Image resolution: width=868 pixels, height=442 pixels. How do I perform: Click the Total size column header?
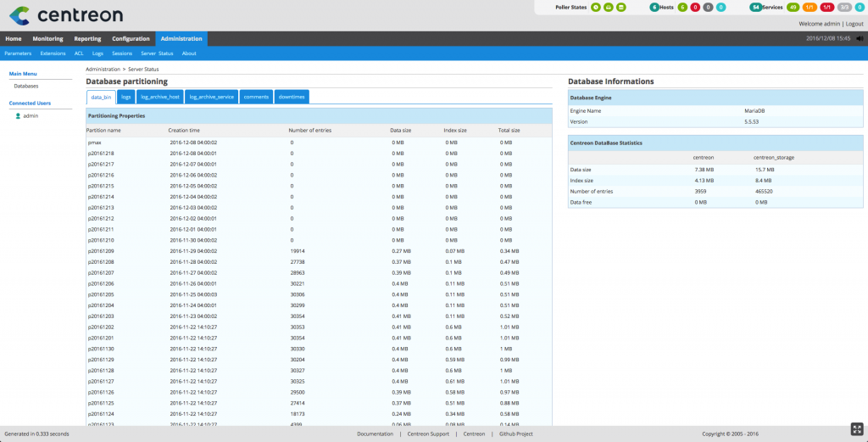(509, 130)
